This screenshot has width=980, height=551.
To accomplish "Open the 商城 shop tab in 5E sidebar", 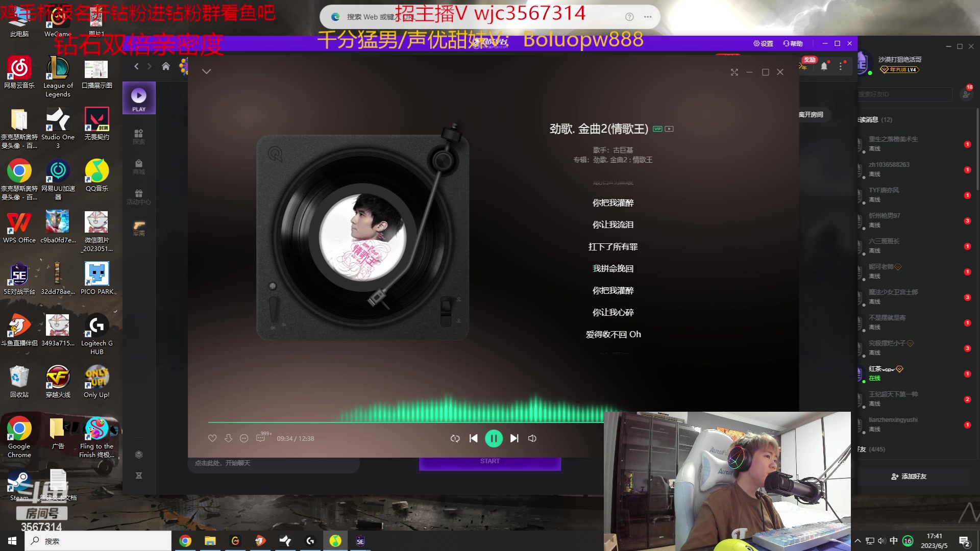I will (x=139, y=167).
